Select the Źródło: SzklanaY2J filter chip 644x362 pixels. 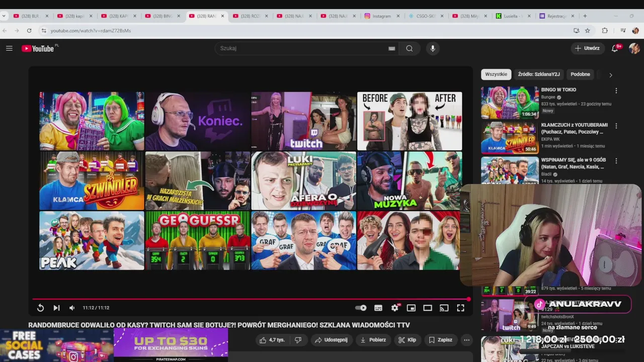539,74
